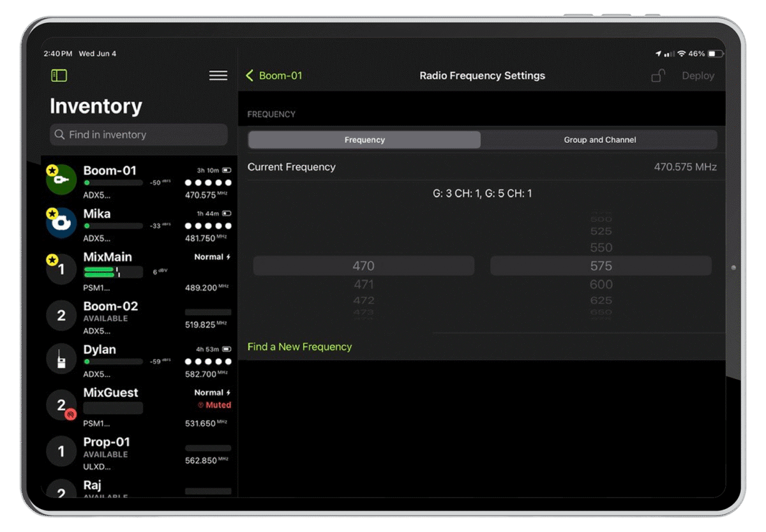
Task: Switch to Frequency segment
Action: coord(364,140)
